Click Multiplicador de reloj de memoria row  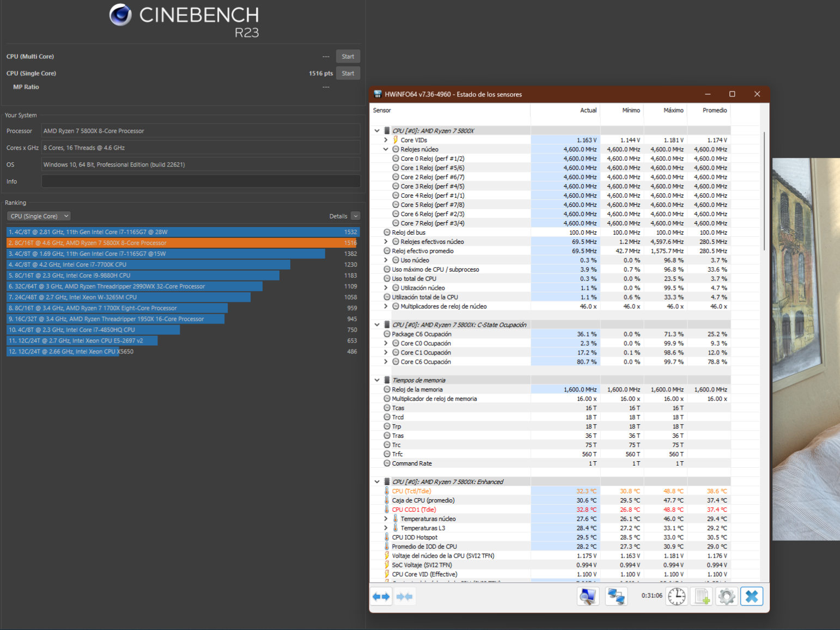pos(550,399)
